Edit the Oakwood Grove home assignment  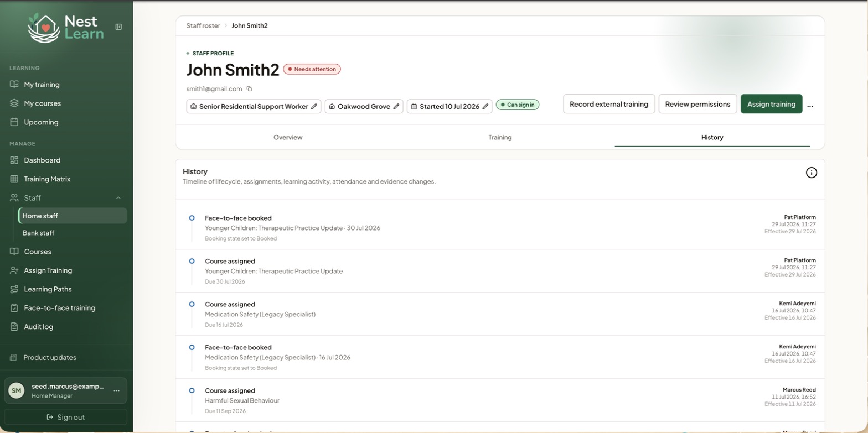pos(396,107)
